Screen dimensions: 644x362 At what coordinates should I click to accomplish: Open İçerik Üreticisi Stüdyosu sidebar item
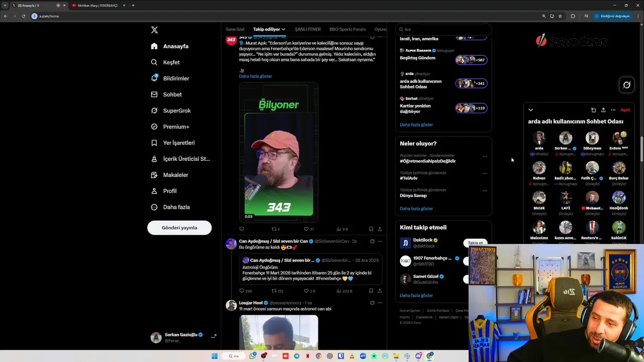[x=180, y=159]
